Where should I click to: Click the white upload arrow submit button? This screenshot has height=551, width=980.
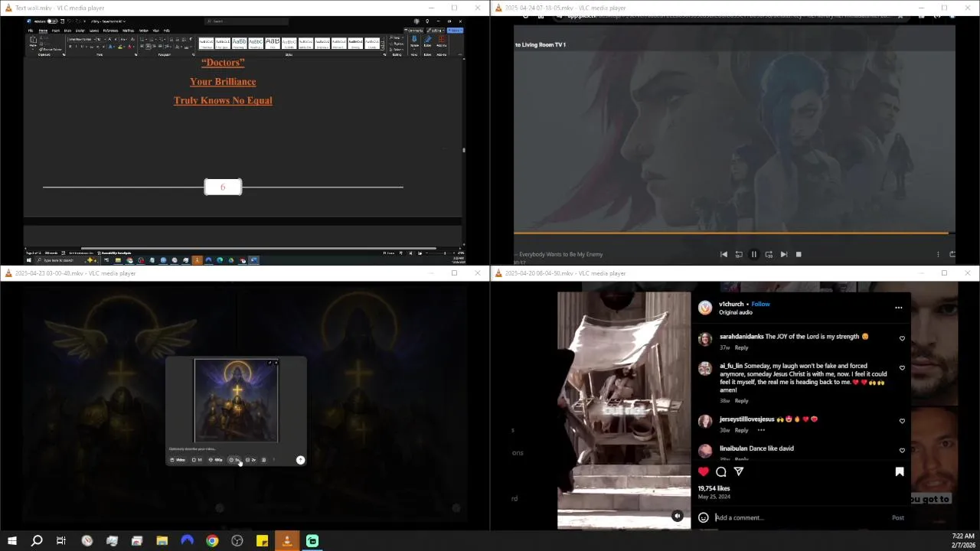coord(300,460)
